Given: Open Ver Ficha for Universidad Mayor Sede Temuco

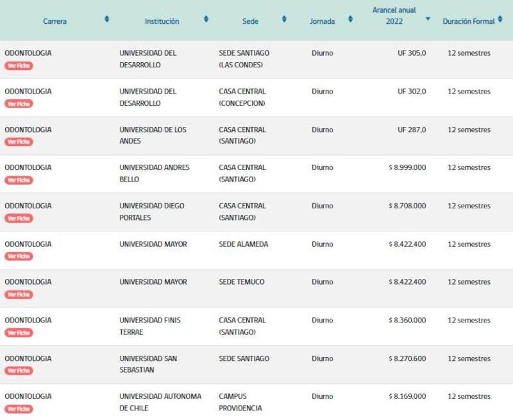Looking at the screenshot, I should 19,294.
